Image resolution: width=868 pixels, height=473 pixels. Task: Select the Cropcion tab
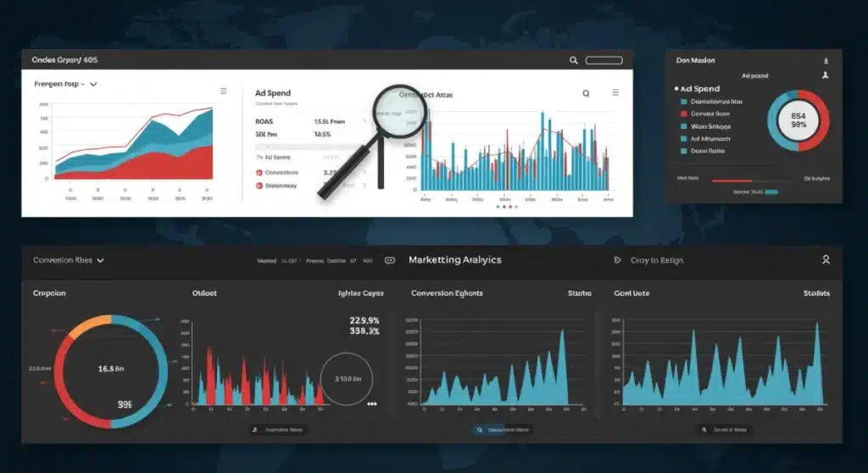point(49,293)
